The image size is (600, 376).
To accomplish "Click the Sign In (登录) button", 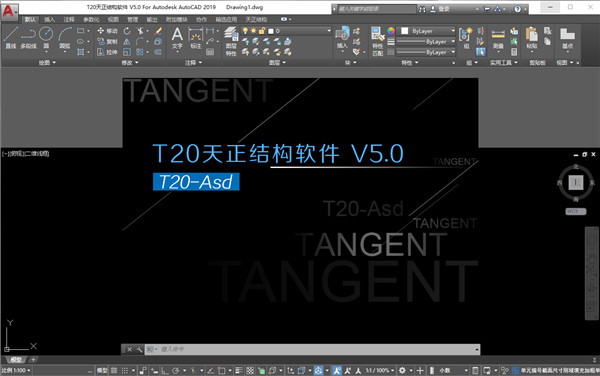I will point(440,9).
